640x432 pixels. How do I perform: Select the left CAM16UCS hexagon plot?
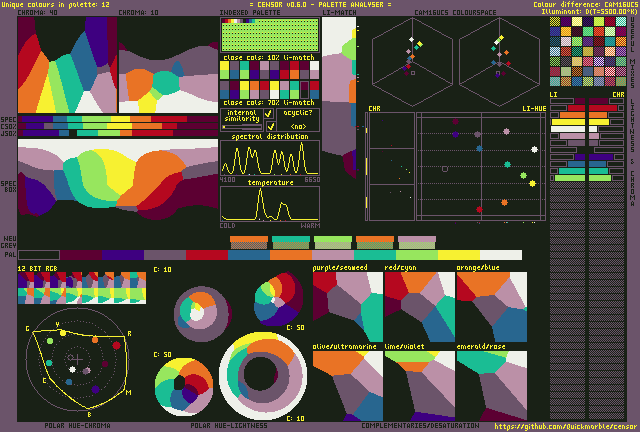tap(412, 61)
